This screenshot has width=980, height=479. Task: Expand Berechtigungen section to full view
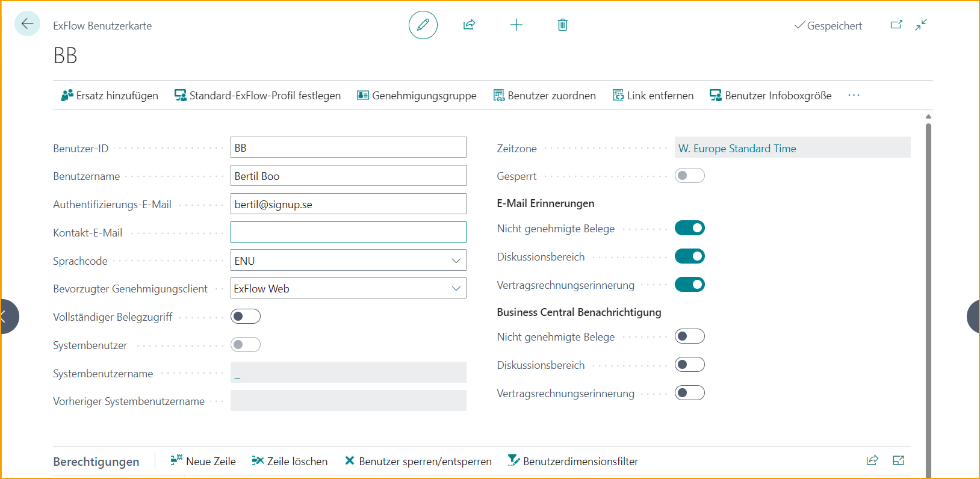click(x=899, y=460)
